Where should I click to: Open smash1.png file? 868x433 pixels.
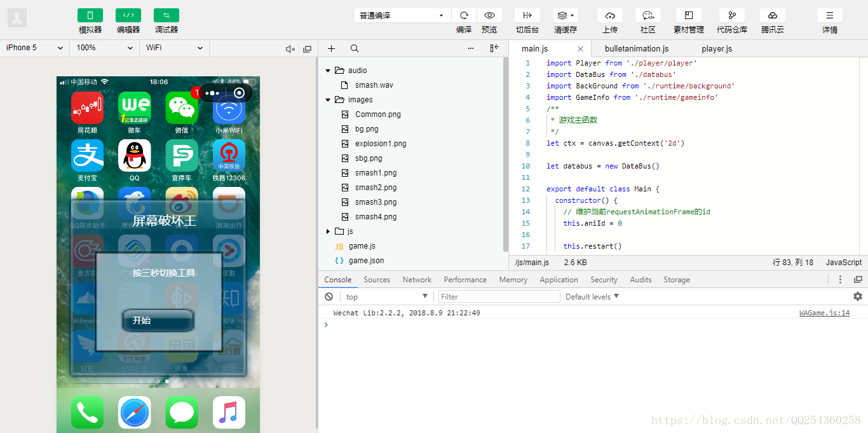click(x=376, y=173)
